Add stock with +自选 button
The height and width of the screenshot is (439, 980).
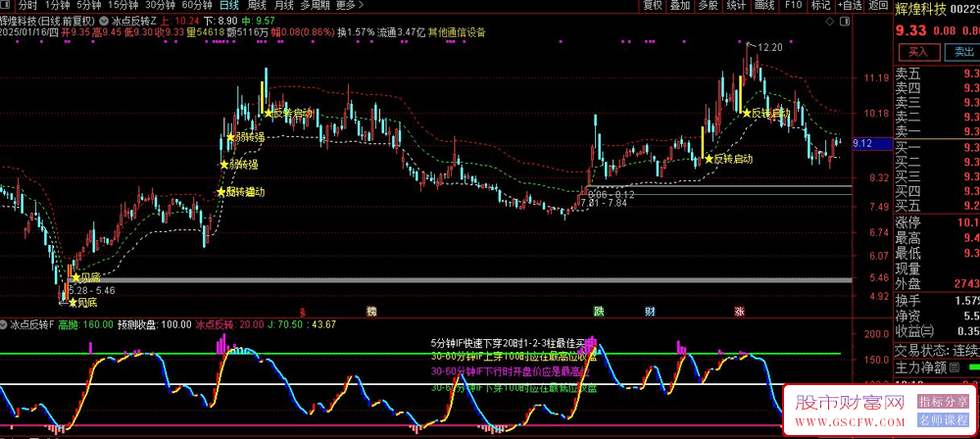point(849,6)
